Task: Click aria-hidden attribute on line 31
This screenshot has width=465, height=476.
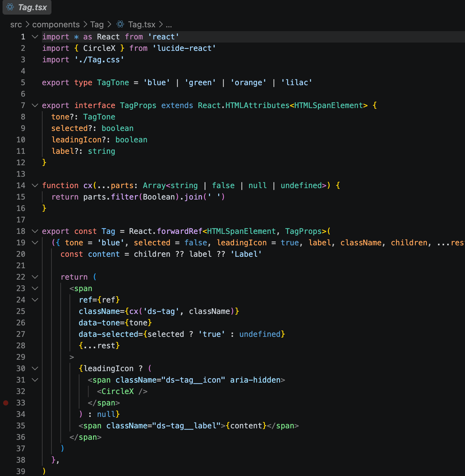Action: 255,380
